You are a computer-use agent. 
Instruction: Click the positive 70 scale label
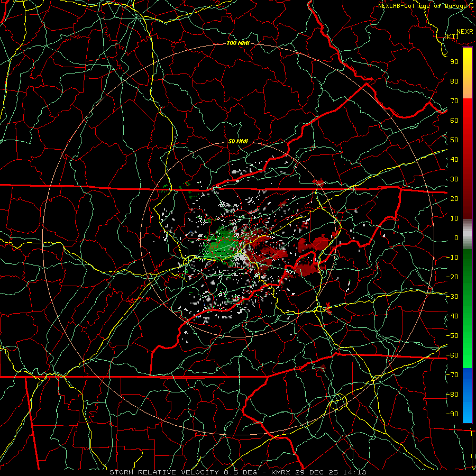pyautogui.click(x=454, y=101)
